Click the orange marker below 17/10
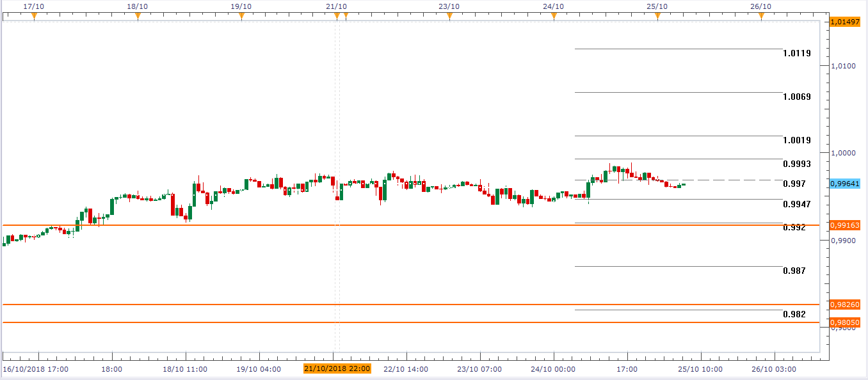 coord(34,17)
